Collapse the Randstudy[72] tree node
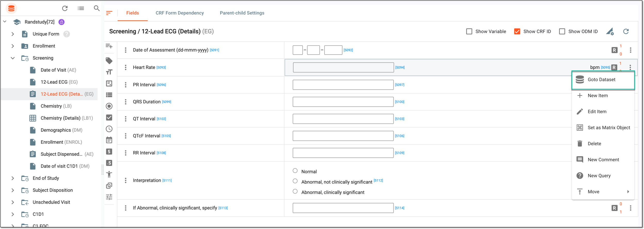Screen dimensions: 644x229 tap(5, 22)
